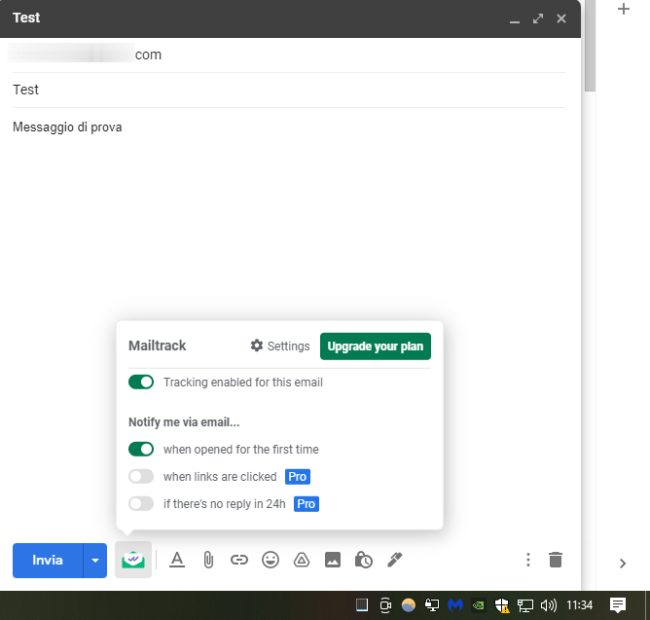Insert files from Google Drive
The width and height of the screenshot is (650, 620).
301,560
